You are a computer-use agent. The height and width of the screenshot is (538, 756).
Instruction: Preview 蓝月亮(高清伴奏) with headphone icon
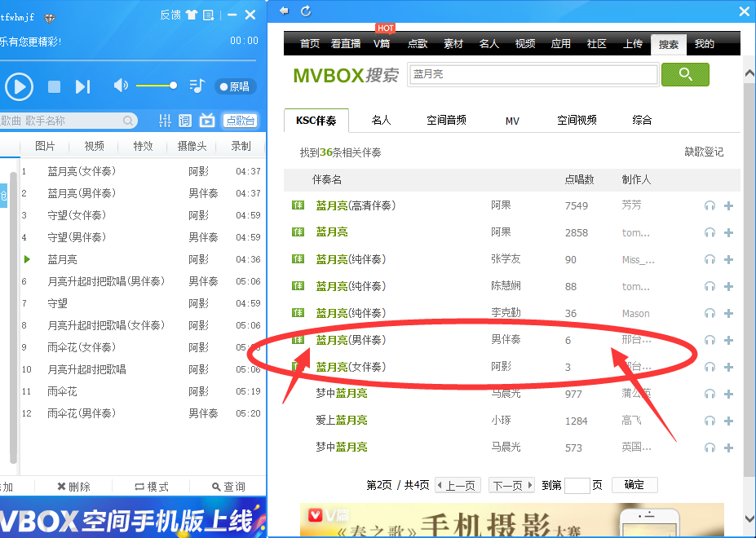710,205
